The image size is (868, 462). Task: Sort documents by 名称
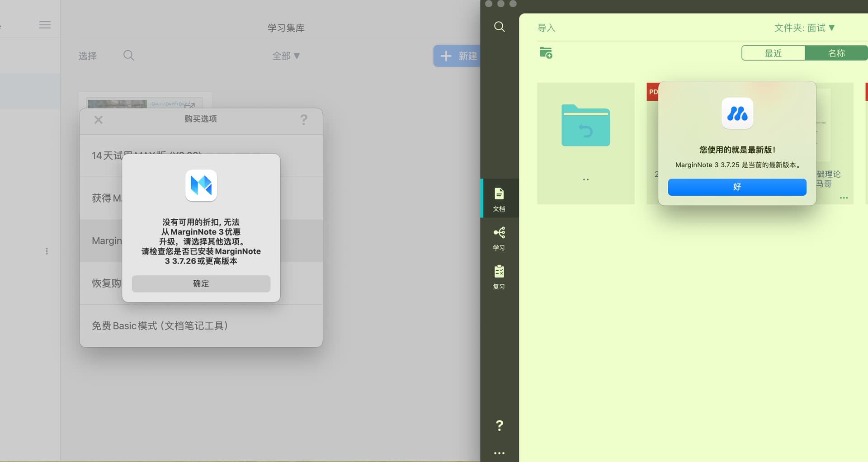point(836,53)
